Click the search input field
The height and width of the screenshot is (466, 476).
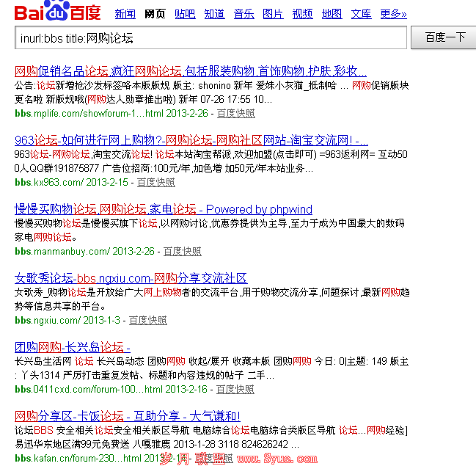tap(210, 37)
